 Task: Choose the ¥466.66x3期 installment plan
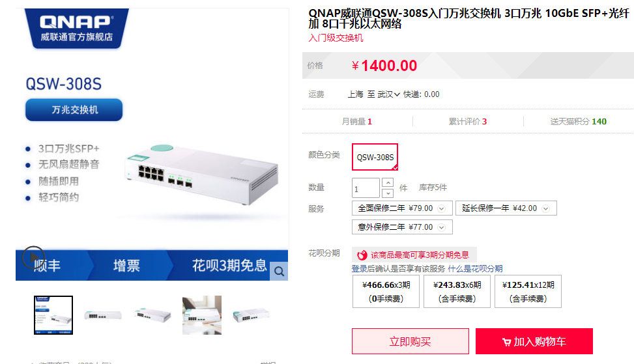click(x=386, y=291)
